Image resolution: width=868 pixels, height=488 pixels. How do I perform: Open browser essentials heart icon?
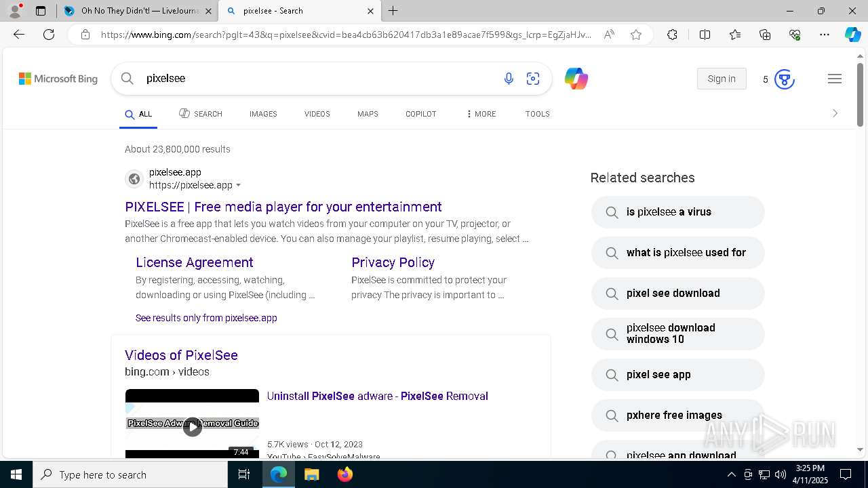coord(795,35)
